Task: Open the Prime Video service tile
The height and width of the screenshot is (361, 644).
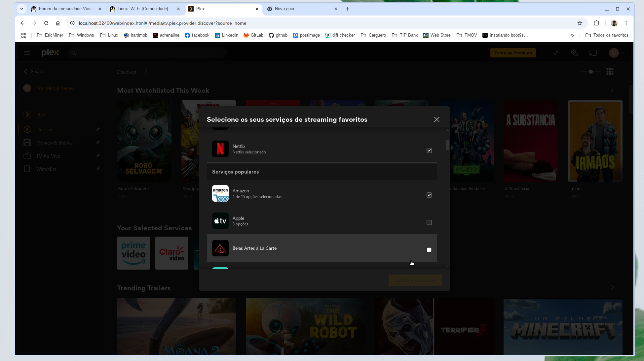Action: pos(133,253)
